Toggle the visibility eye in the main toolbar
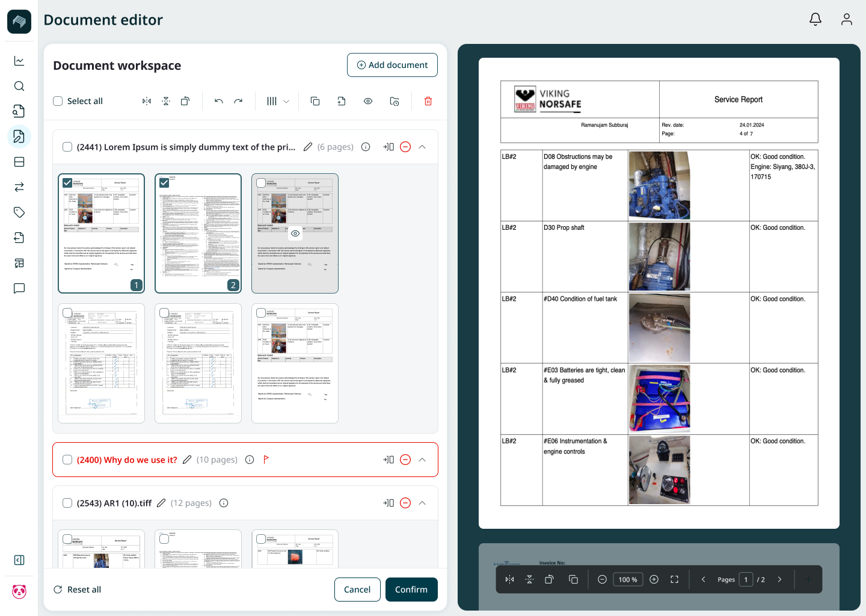 (x=368, y=101)
